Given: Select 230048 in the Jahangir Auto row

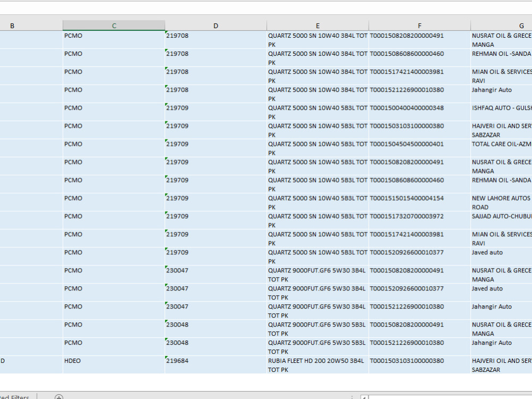Looking at the screenshot, I should point(216,347).
